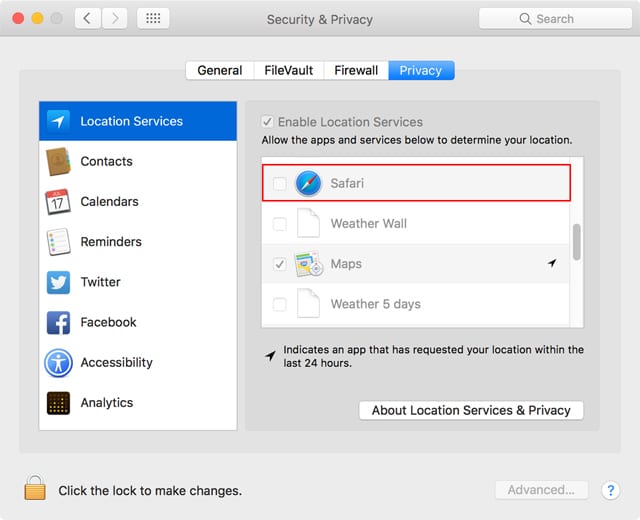Image resolution: width=640 pixels, height=520 pixels.
Task: Switch to the Firewall tab
Action: (356, 70)
